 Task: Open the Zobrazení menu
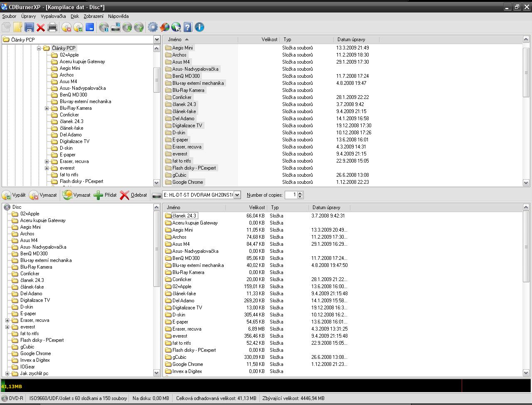point(94,16)
